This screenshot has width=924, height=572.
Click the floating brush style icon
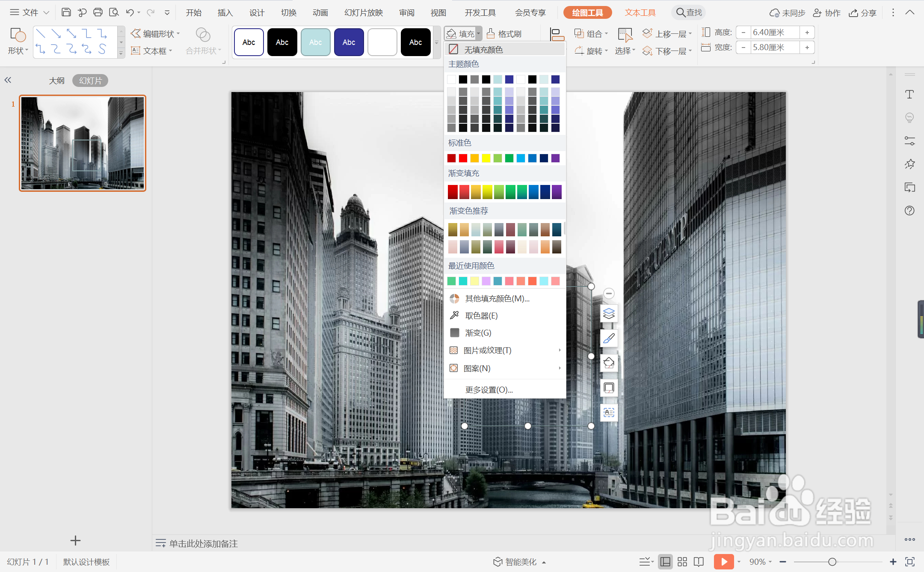click(x=609, y=338)
